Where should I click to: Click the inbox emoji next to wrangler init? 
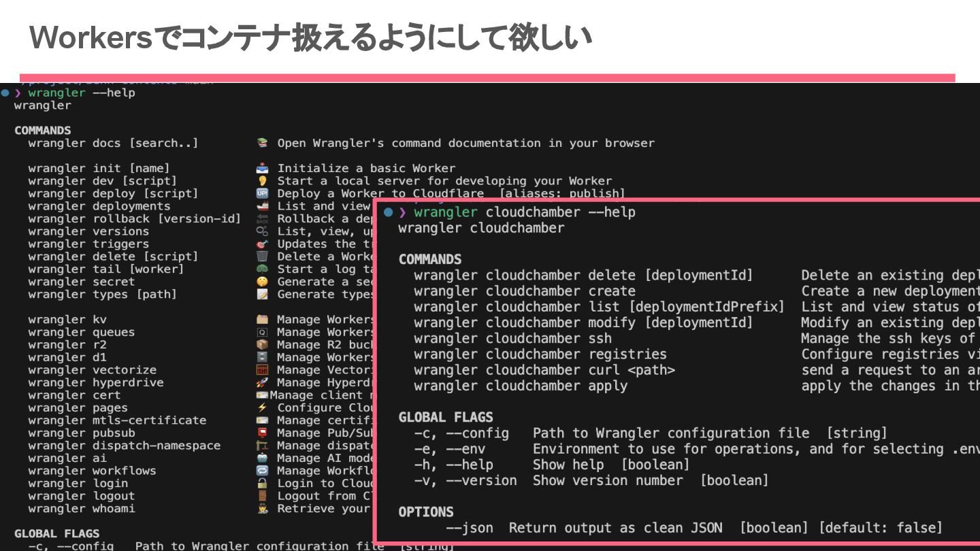tap(262, 169)
